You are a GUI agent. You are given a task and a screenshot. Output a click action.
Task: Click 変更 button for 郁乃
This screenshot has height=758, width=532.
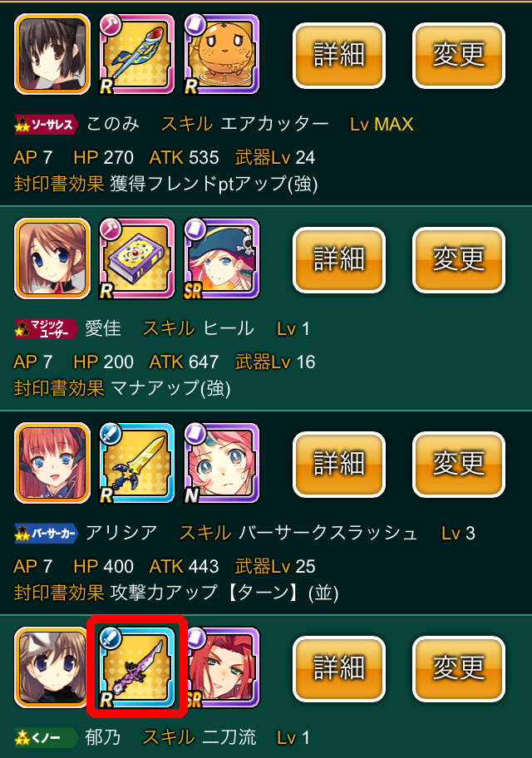(459, 668)
